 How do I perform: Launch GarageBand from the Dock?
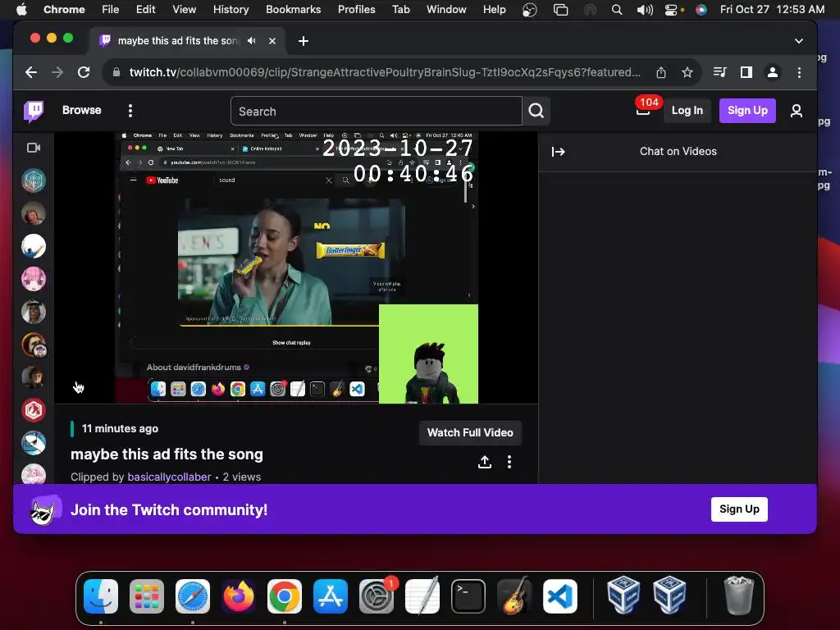514,596
